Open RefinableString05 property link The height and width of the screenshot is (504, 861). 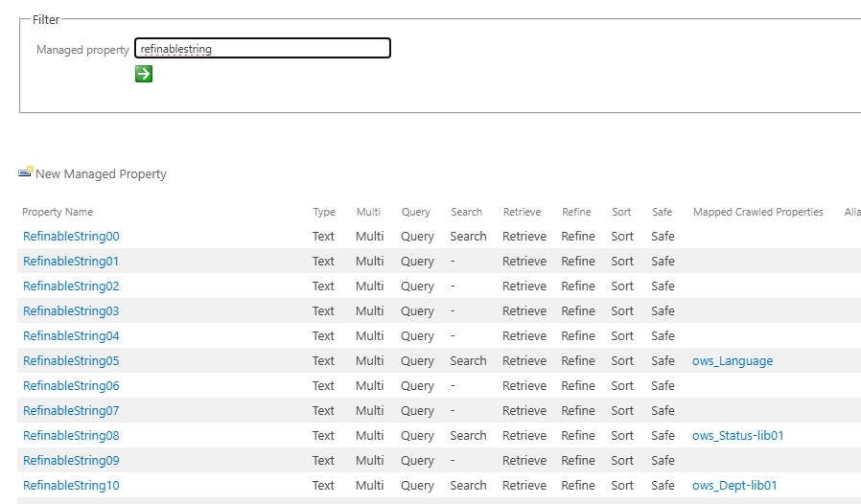[x=71, y=360]
